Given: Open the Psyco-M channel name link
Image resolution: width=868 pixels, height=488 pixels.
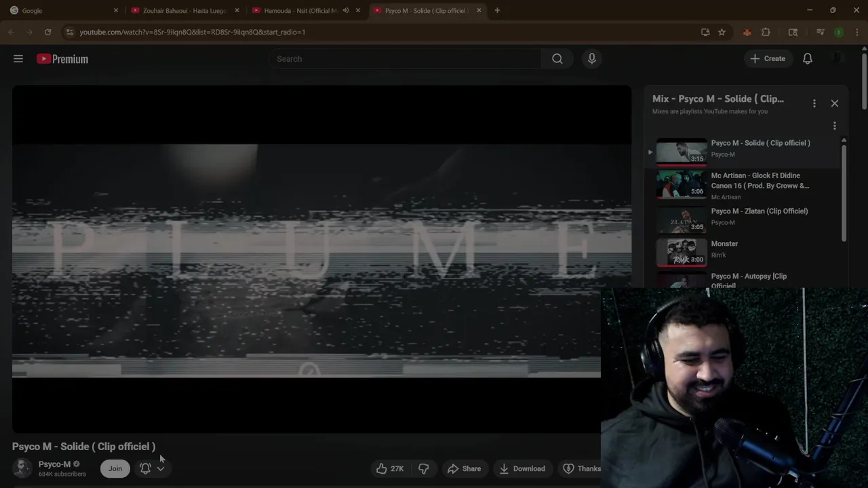Looking at the screenshot, I should (54, 464).
